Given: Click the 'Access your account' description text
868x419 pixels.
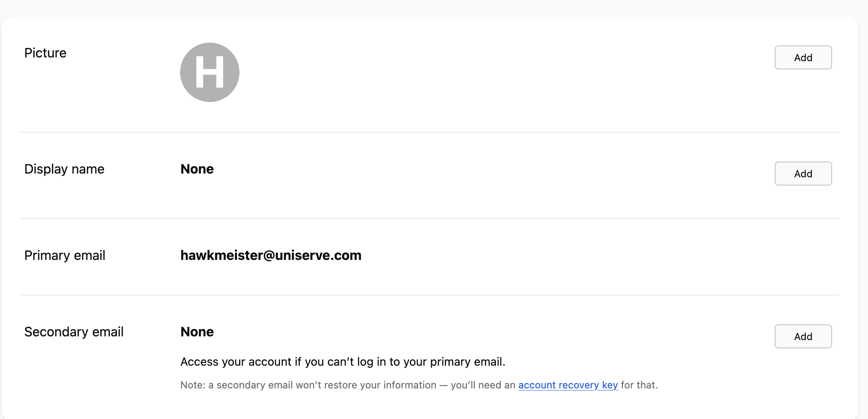Looking at the screenshot, I should (343, 362).
